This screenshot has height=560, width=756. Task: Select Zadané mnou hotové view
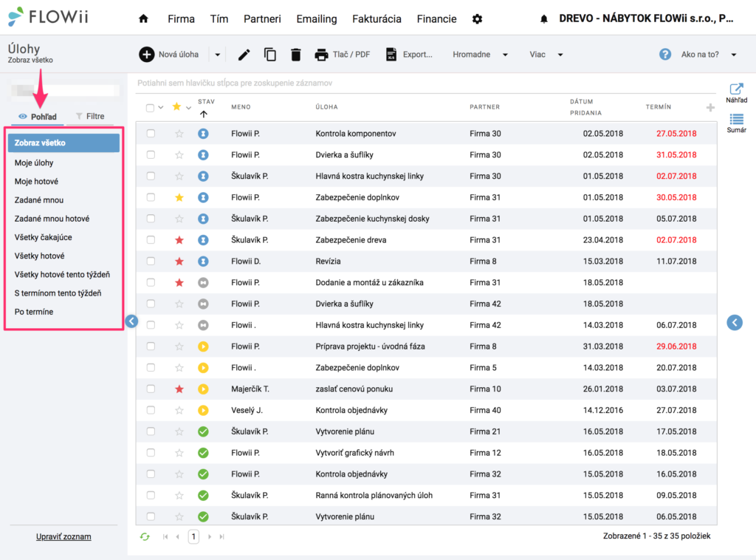52,219
